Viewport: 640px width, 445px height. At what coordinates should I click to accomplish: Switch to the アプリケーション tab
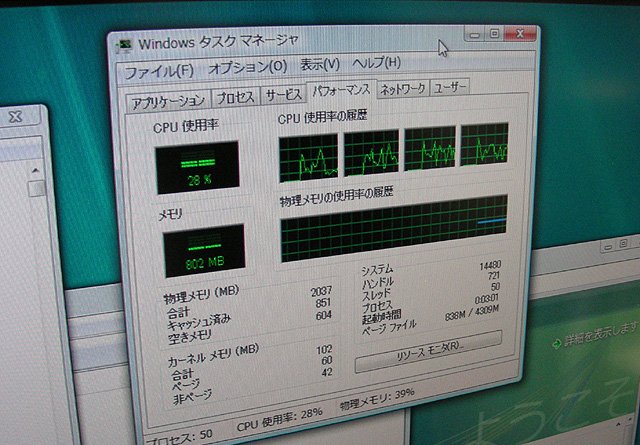coord(168,101)
